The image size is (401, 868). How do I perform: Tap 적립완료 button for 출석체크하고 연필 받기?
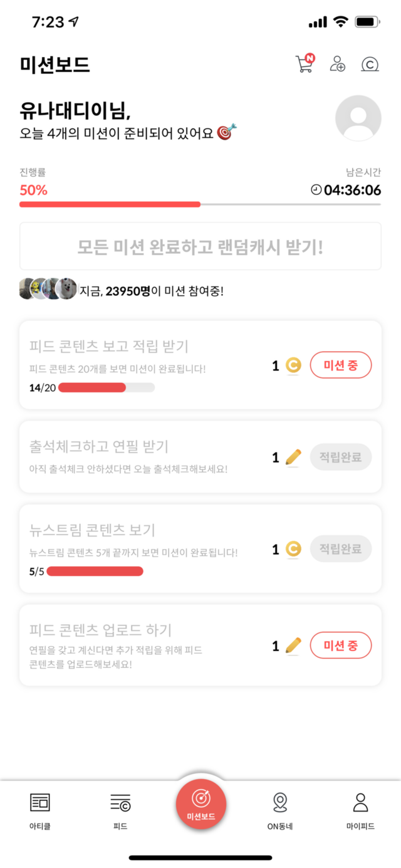[341, 458]
